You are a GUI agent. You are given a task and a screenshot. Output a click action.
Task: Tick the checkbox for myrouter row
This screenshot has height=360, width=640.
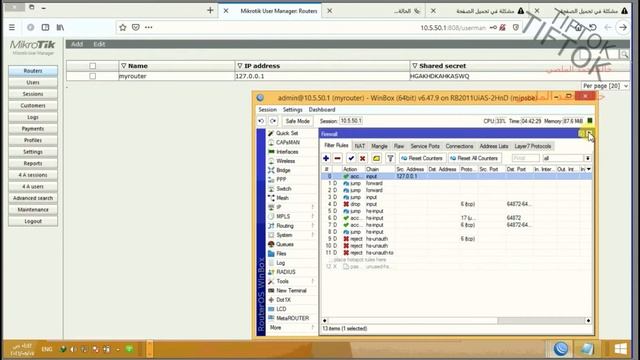click(x=93, y=76)
